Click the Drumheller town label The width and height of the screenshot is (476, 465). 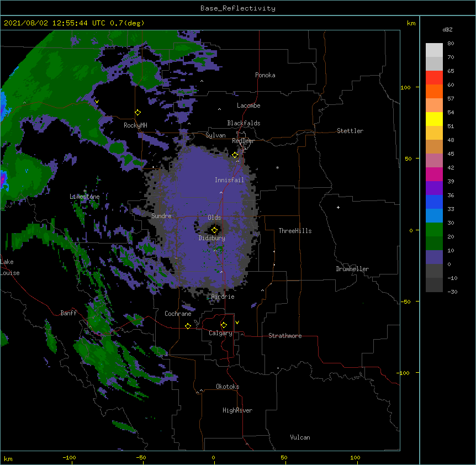352,269
